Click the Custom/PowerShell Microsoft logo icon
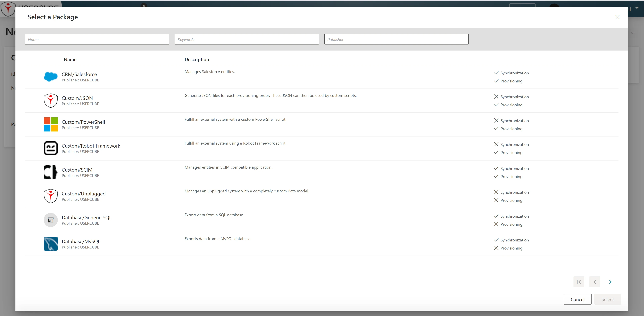This screenshot has width=644, height=316. click(51, 124)
